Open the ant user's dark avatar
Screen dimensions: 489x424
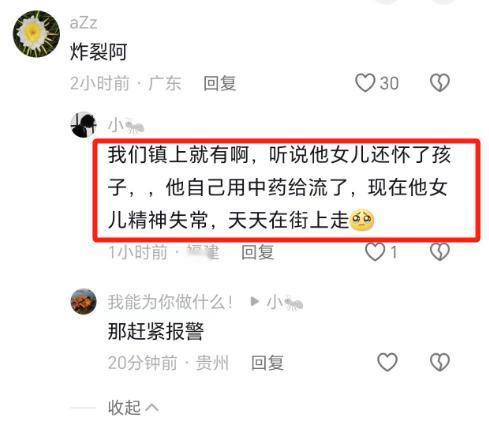83,124
